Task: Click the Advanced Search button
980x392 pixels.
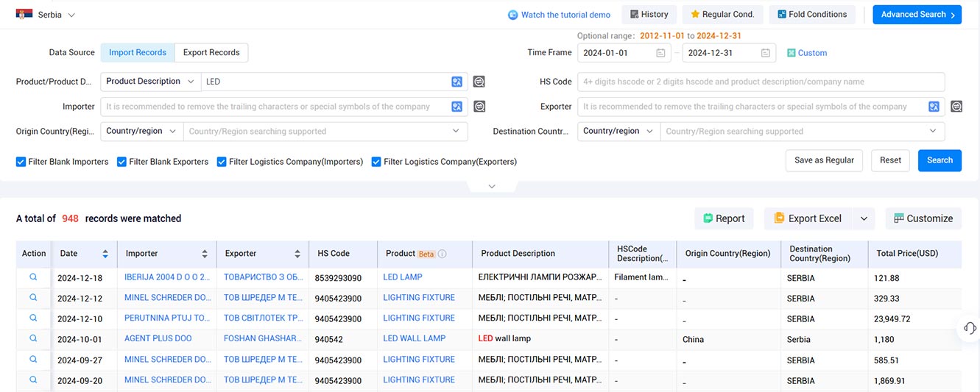Action: tap(917, 15)
